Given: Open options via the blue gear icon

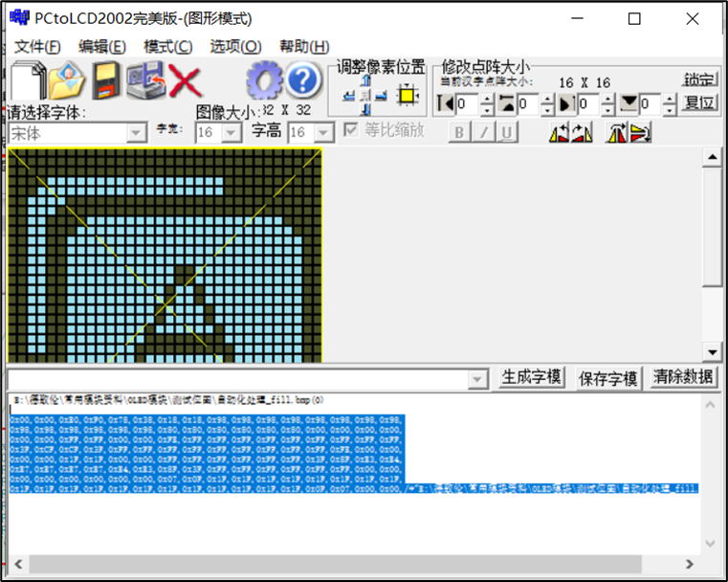Looking at the screenshot, I should (x=264, y=80).
